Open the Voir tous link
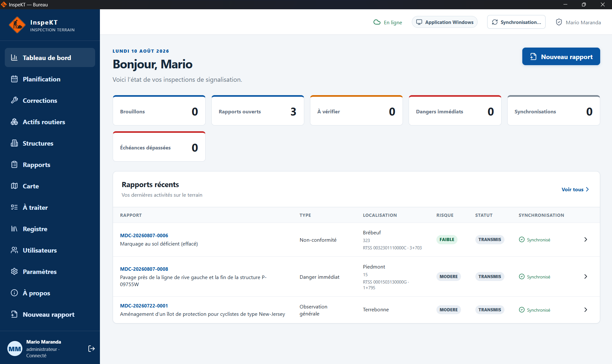 click(x=575, y=189)
